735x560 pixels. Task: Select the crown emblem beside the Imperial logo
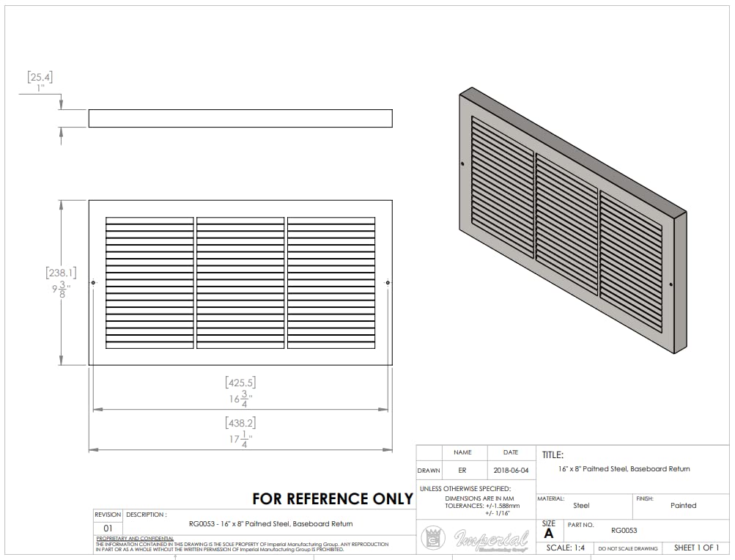click(434, 537)
